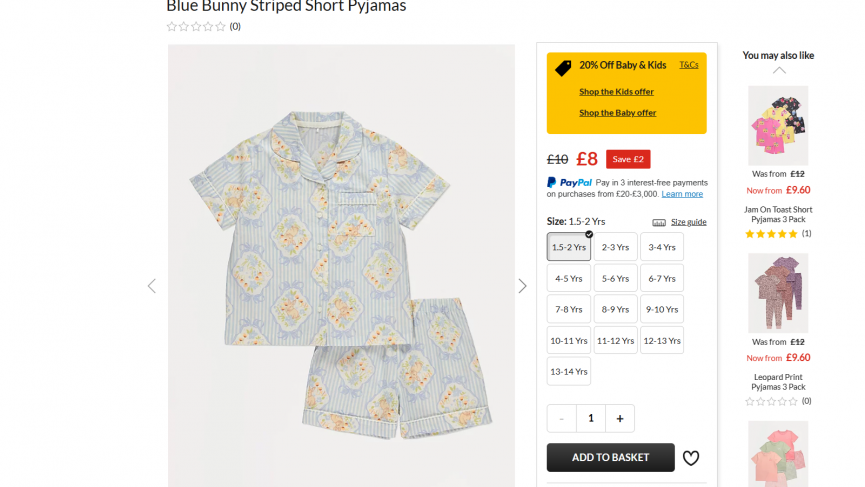Click the product review star rating

pyautogui.click(x=196, y=27)
